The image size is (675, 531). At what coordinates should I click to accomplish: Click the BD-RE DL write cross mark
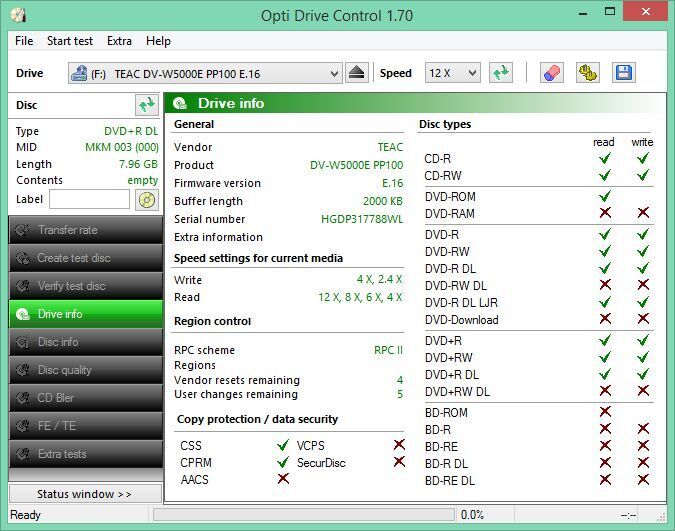click(x=643, y=479)
